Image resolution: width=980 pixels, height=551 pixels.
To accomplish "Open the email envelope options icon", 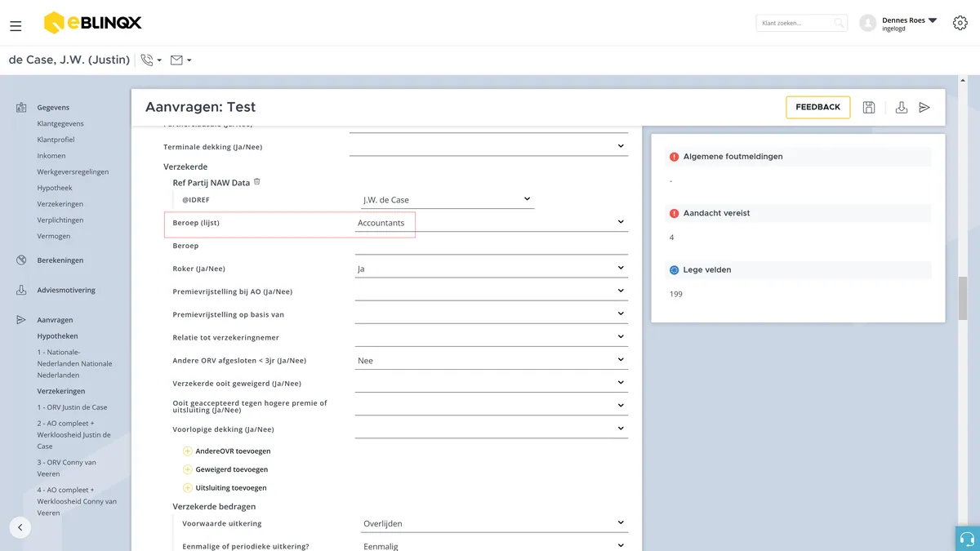I will (x=176, y=60).
